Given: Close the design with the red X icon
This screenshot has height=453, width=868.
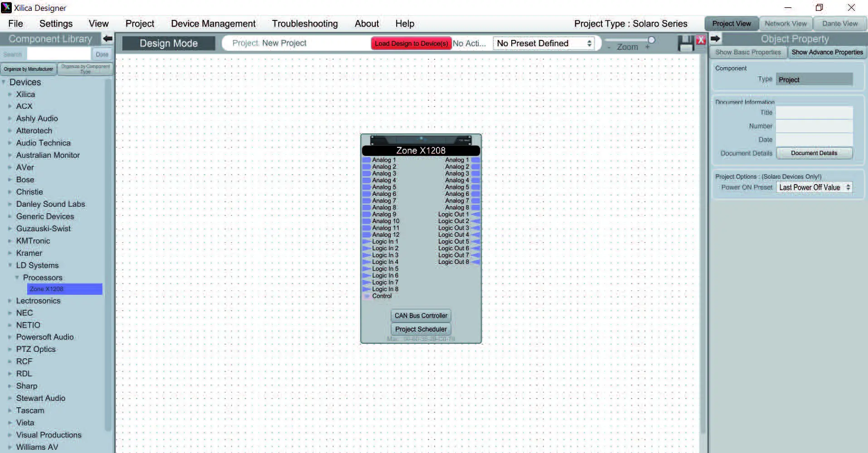Looking at the screenshot, I should (x=700, y=40).
